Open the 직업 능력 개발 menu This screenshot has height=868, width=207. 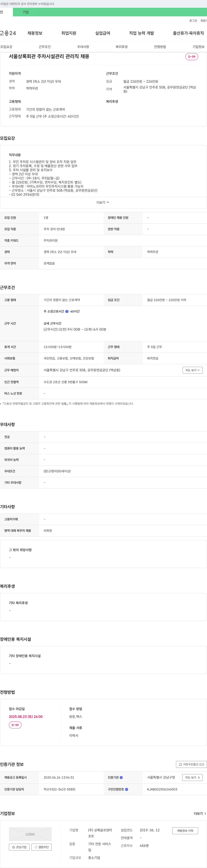[x=142, y=33]
